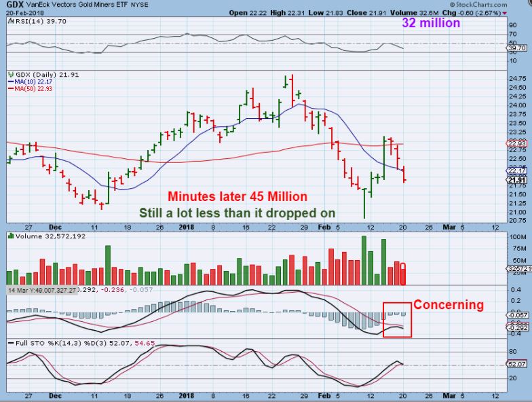532x402 pixels.
Task: Click the RSI(14) 39.70 indicator legend
Action: tap(41, 21)
